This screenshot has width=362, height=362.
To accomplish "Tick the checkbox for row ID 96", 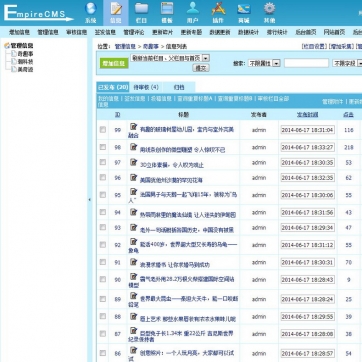I will pyautogui.click(x=103, y=178).
